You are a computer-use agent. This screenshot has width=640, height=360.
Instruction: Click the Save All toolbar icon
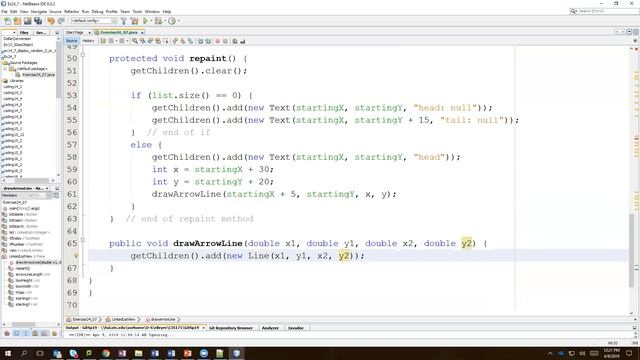click(38, 21)
